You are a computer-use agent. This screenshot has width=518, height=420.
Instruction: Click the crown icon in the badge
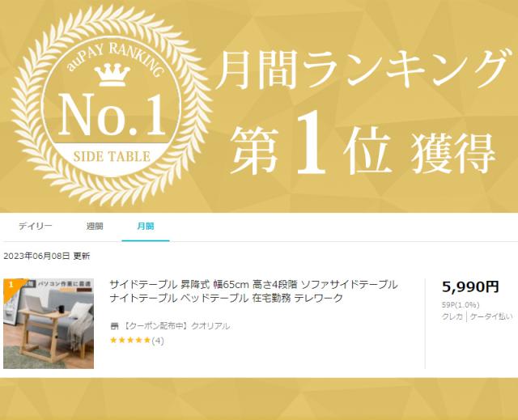(x=112, y=74)
